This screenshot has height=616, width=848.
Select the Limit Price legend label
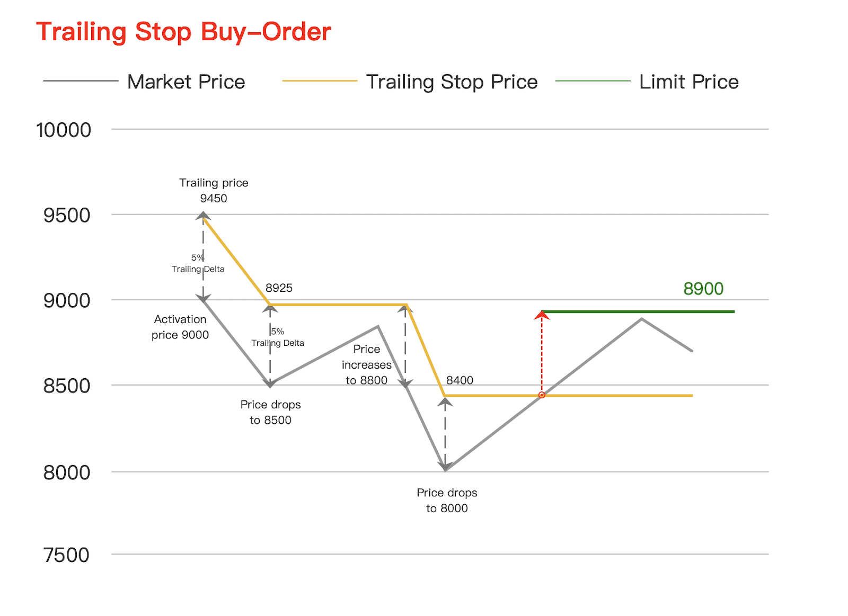(x=688, y=82)
